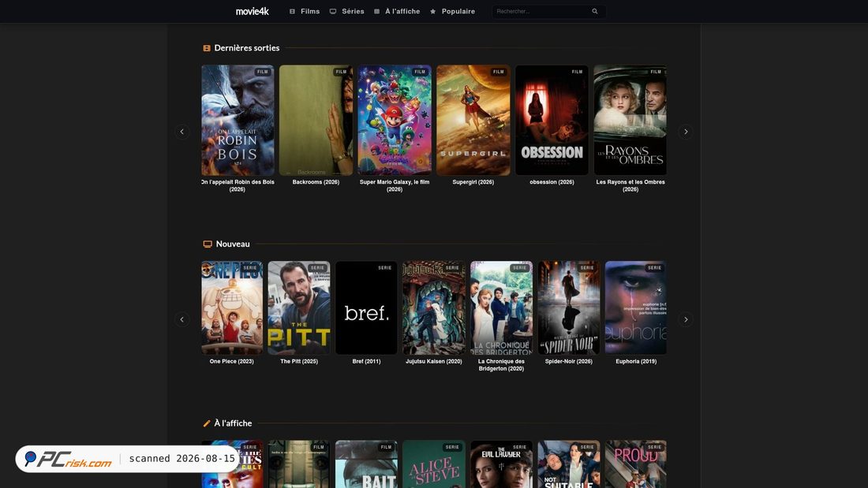868x488 pixels.
Task: Open the Alice + Steve poster
Action: pyautogui.click(x=434, y=464)
